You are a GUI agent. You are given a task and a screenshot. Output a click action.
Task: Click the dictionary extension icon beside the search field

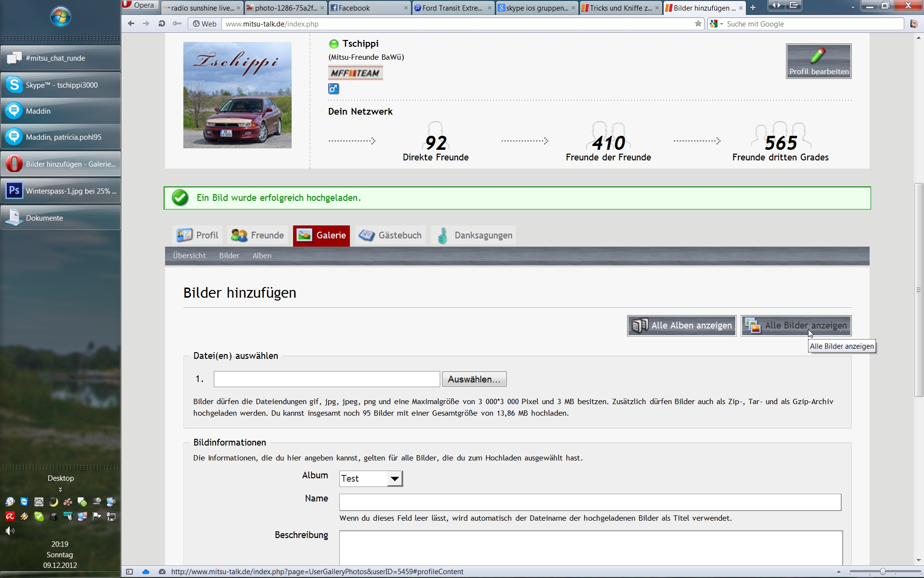(x=914, y=24)
